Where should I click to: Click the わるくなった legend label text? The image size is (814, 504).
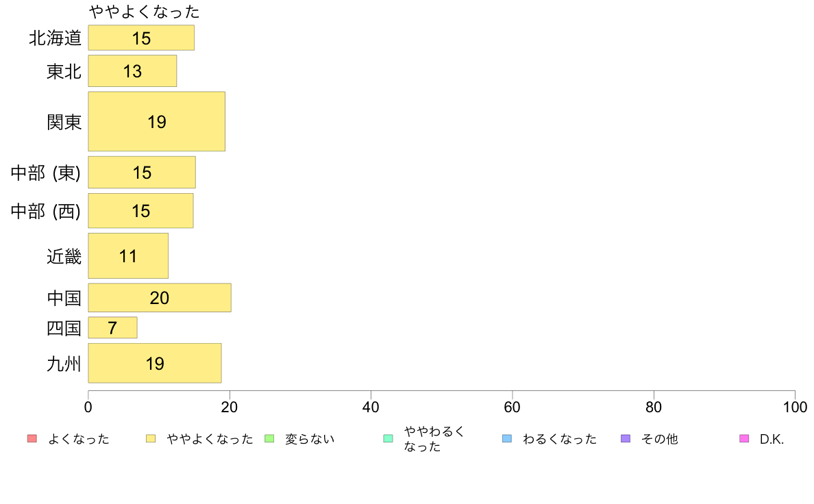(560, 439)
